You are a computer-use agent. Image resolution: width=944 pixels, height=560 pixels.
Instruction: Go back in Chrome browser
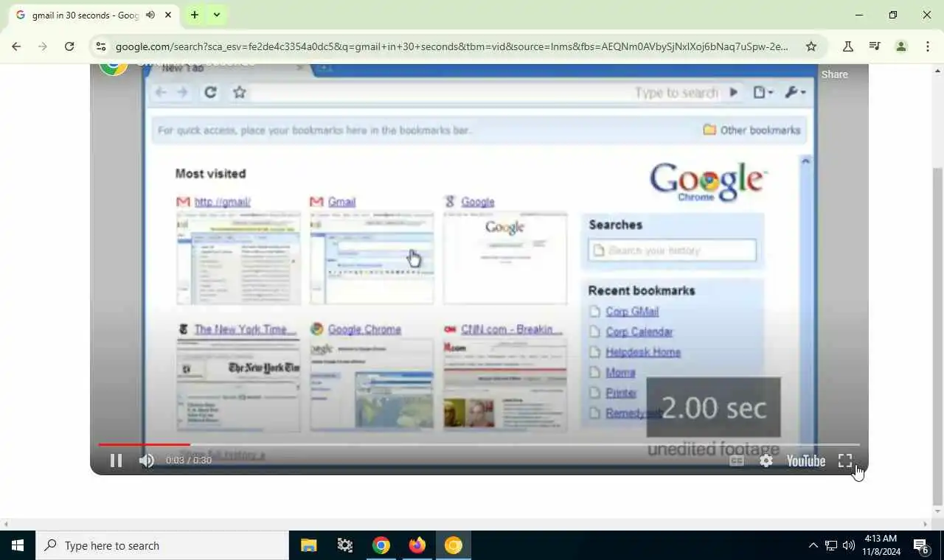pyautogui.click(x=16, y=46)
